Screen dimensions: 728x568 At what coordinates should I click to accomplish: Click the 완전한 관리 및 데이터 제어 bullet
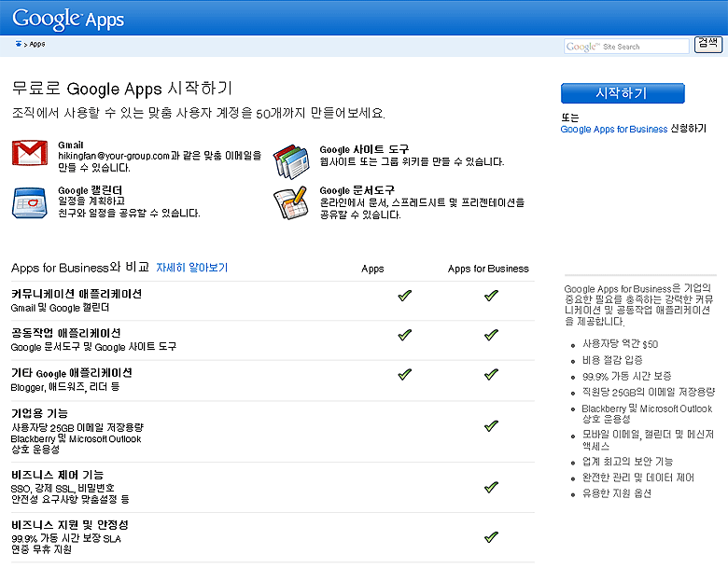(637, 478)
